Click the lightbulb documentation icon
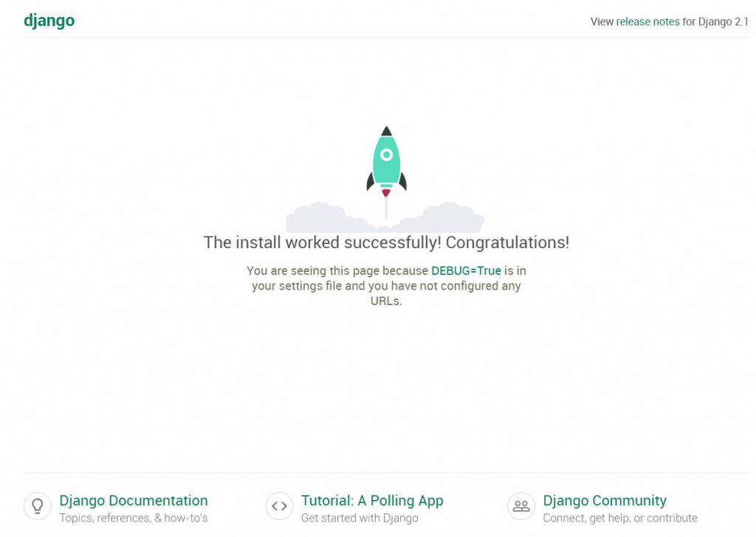 (x=38, y=506)
